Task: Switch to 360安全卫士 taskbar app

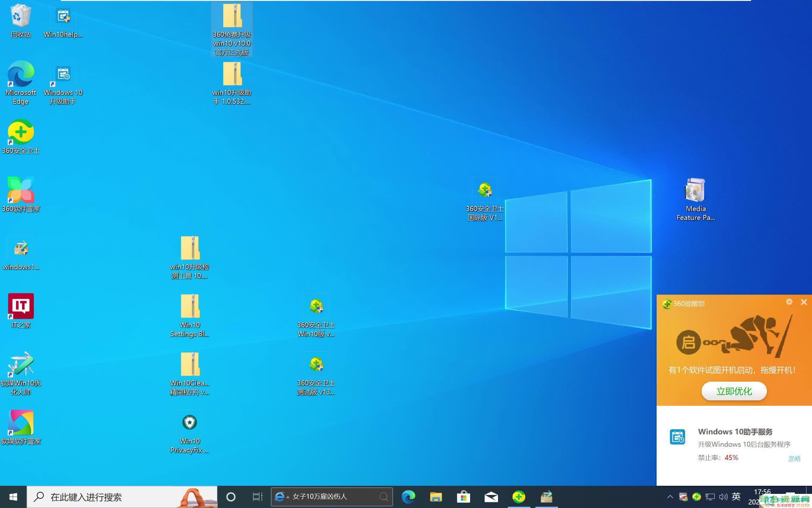Action: [x=518, y=497]
